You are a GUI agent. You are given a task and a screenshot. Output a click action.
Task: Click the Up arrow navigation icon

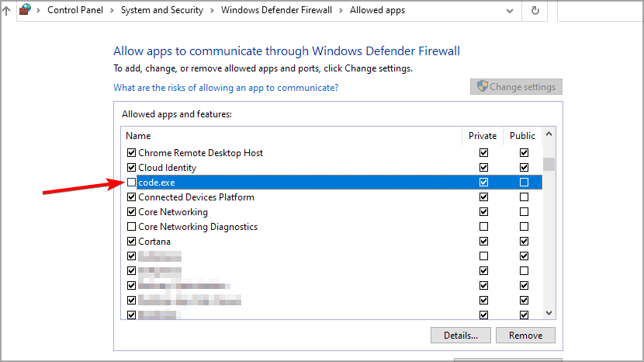pyautogui.click(x=6, y=11)
